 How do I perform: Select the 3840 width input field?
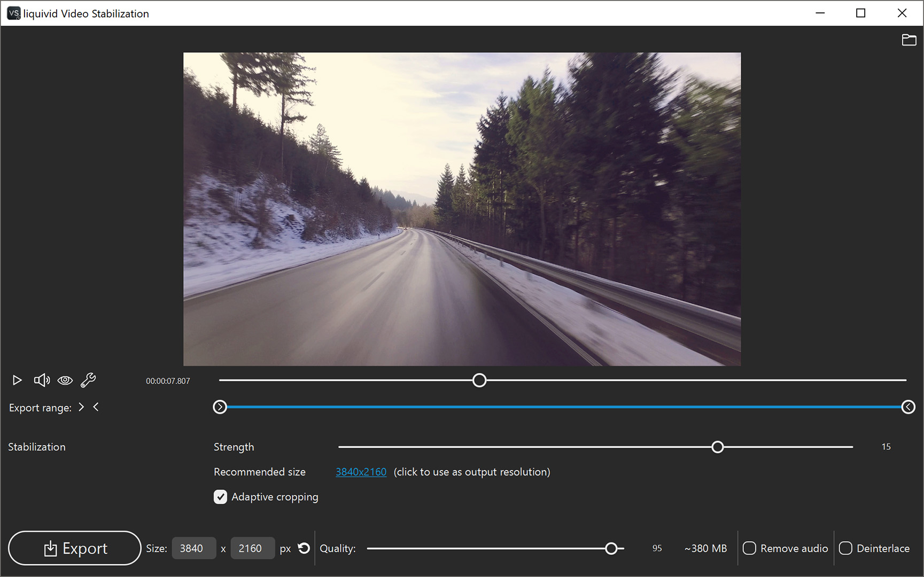(x=193, y=548)
